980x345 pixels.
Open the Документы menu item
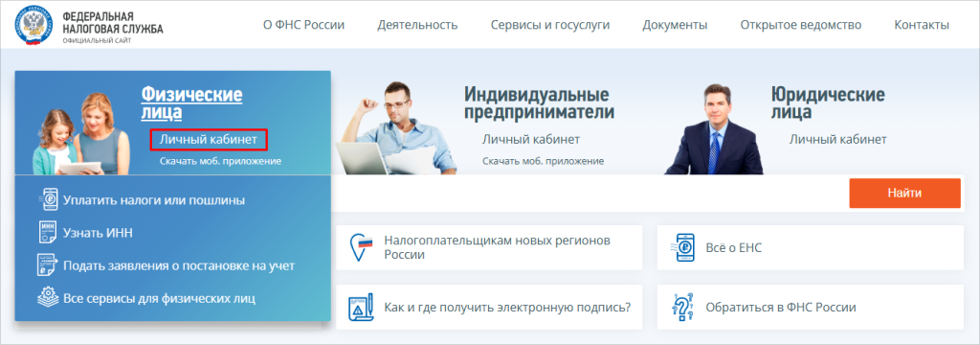click(675, 25)
